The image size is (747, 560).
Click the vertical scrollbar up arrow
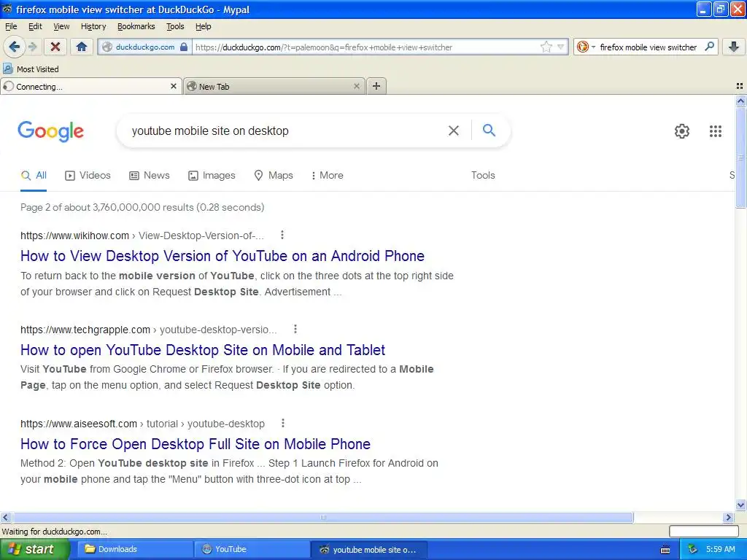click(x=740, y=101)
